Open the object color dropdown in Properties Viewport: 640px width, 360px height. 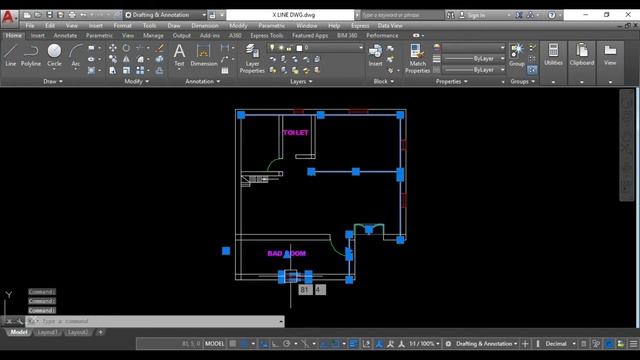point(474,48)
